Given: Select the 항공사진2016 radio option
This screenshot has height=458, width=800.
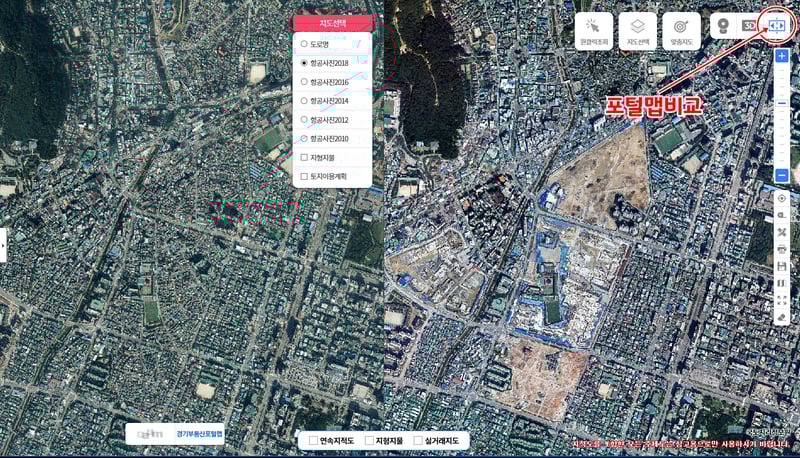Looking at the screenshot, I should point(304,82).
